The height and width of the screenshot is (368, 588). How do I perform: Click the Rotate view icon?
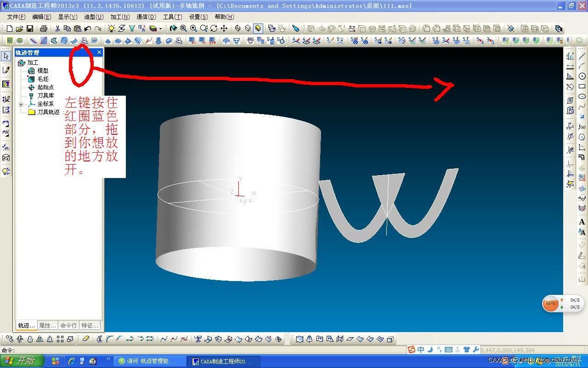pyautogui.click(x=214, y=29)
